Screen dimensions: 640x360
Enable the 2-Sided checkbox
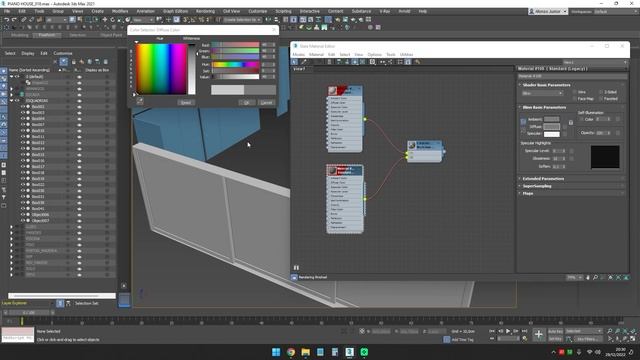click(x=601, y=92)
